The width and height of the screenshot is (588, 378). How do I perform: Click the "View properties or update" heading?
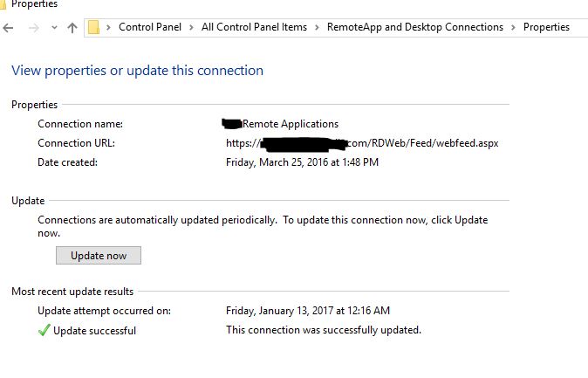click(137, 70)
